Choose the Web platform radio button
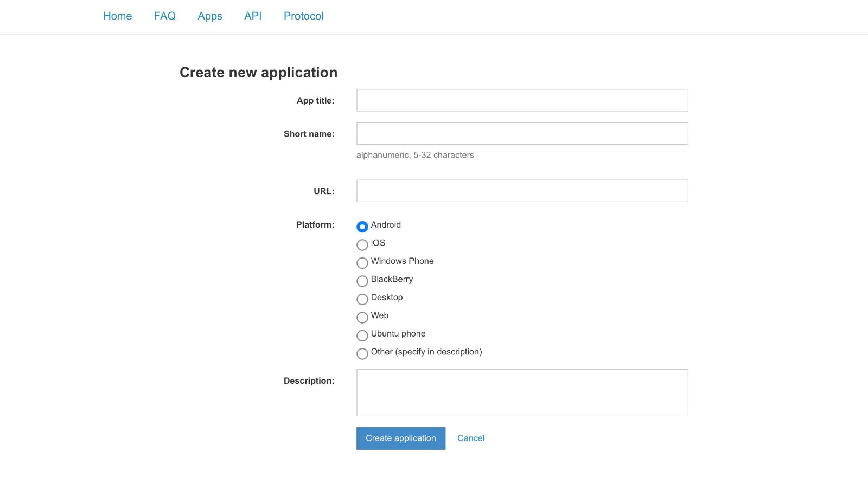The width and height of the screenshot is (868, 478). [362, 318]
